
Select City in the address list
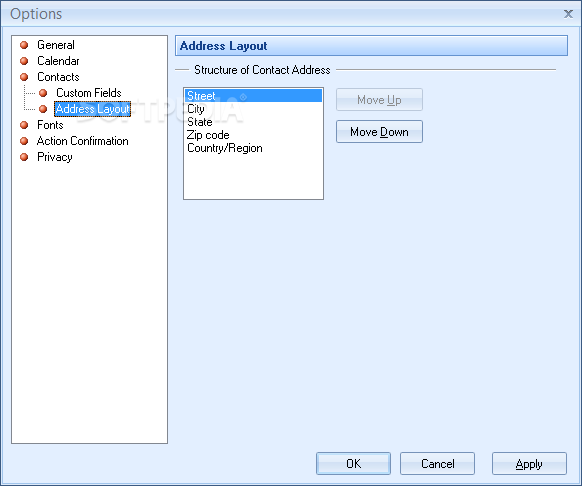tap(253, 109)
